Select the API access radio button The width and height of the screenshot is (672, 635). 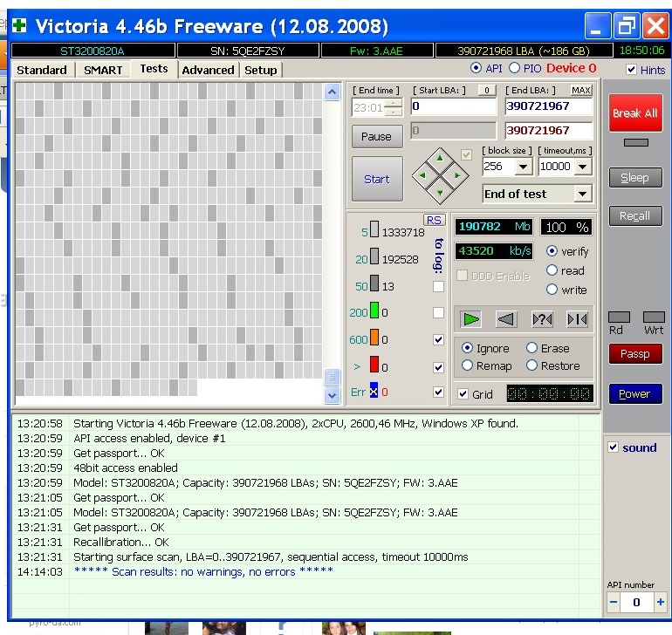(476, 68)
